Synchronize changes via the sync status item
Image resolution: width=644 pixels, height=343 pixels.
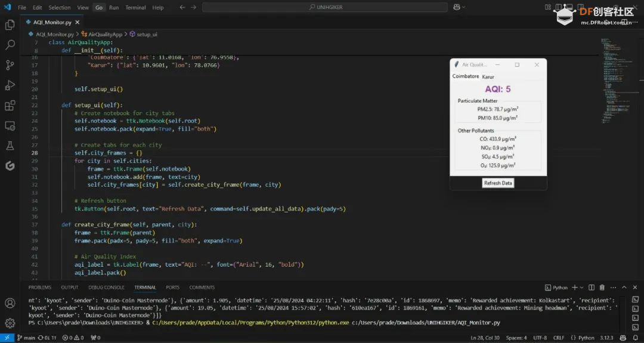click(x=47, y=338)
